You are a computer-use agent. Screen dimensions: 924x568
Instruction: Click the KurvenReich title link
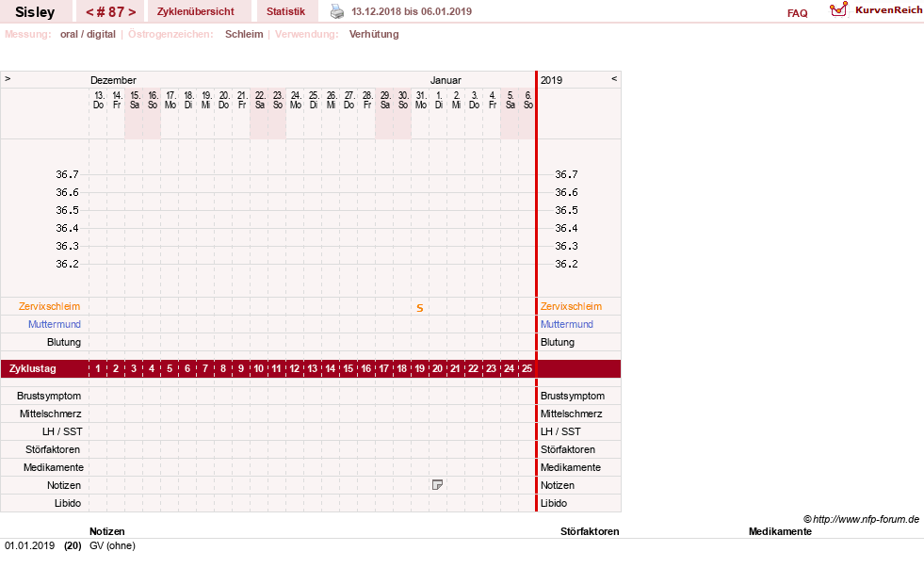[x=888, y=10]
